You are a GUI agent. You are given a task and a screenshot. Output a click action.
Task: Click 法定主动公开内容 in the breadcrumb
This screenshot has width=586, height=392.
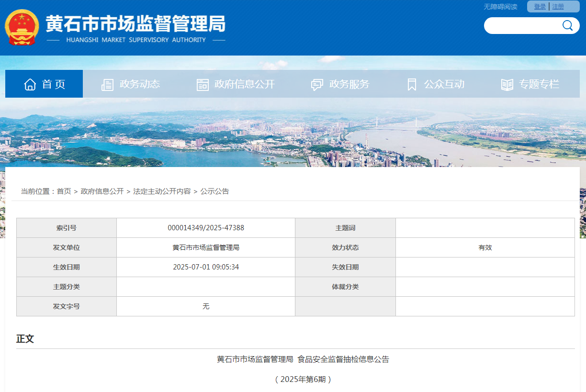point(162,191)
